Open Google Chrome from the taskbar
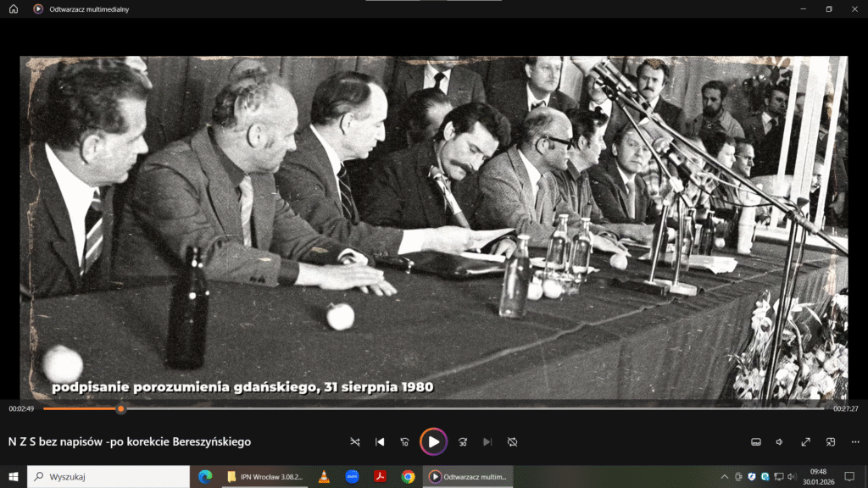868x488 pixels. 408,477
